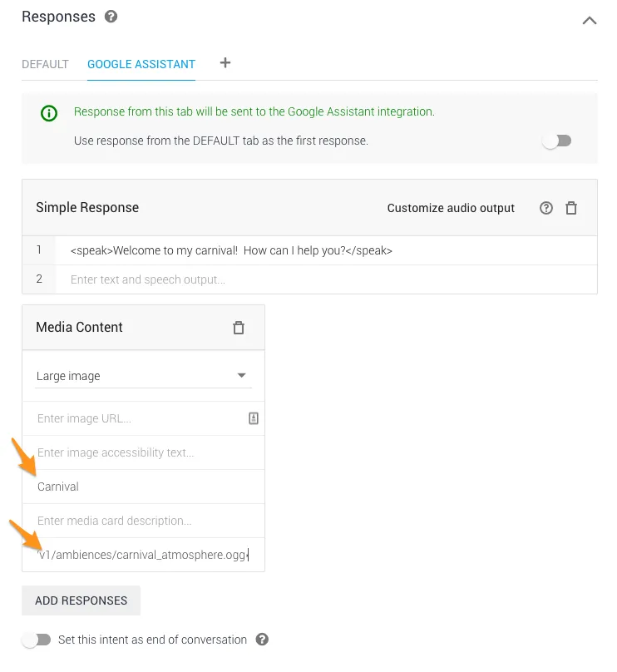Click help icon next to end of conversation

(x=262, y=640)
